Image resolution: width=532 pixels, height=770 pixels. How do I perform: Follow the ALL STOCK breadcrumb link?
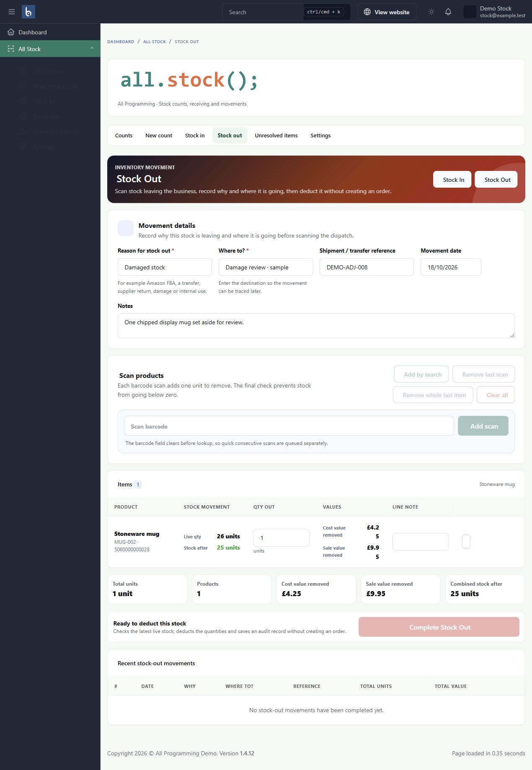click(x=155, y=42)
